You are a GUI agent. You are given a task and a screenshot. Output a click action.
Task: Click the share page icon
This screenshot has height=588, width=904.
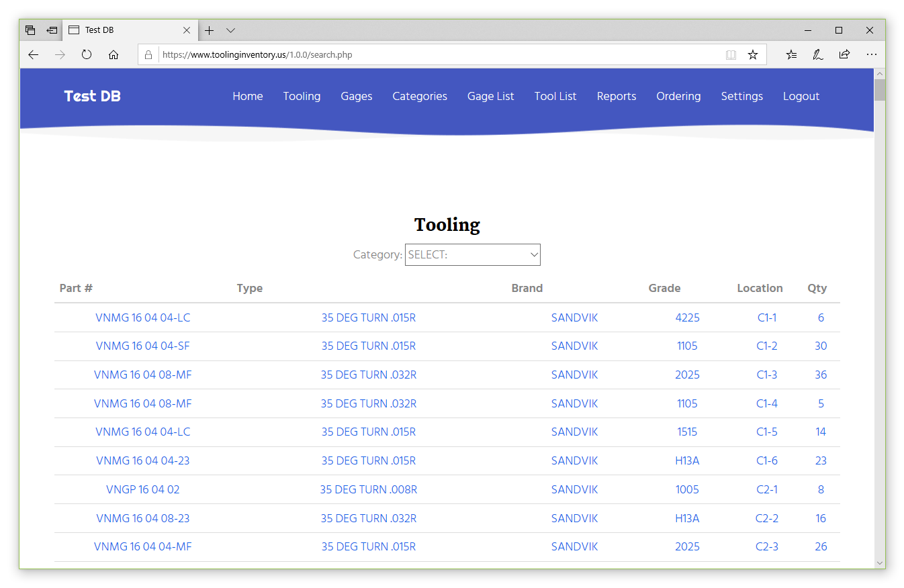click(x=844, y=55)
